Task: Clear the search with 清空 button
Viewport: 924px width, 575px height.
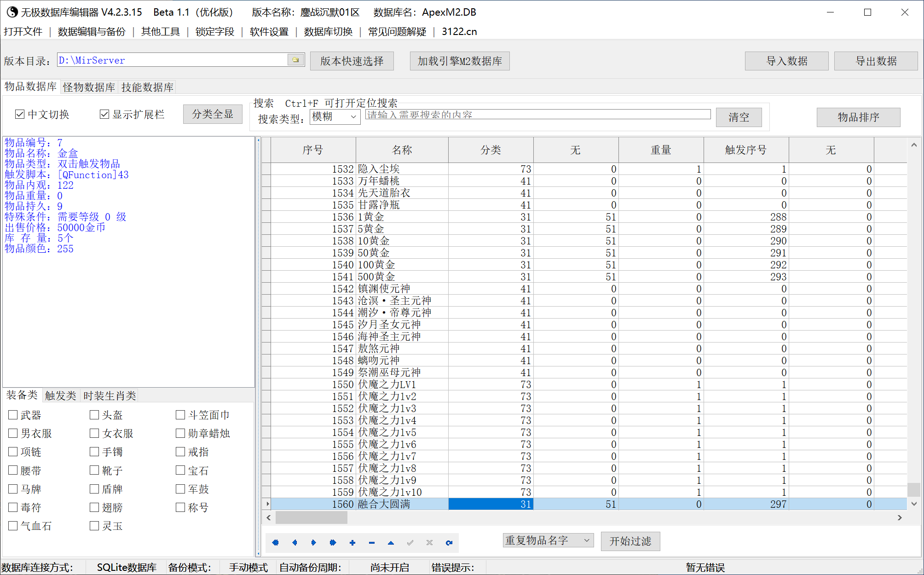Action: 739,117
